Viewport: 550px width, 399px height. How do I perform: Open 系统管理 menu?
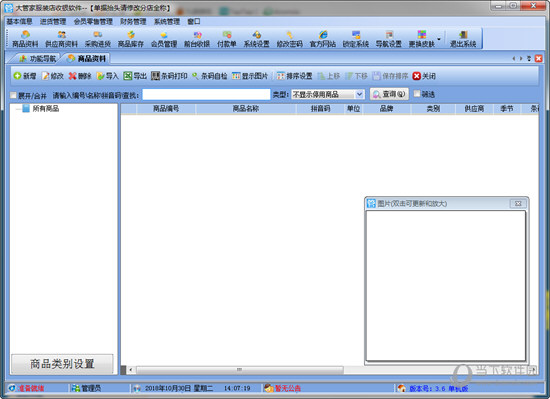(x=167, y=21)
